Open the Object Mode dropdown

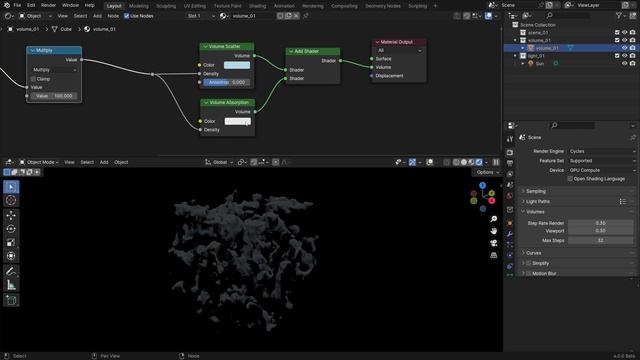coord(39,162)
